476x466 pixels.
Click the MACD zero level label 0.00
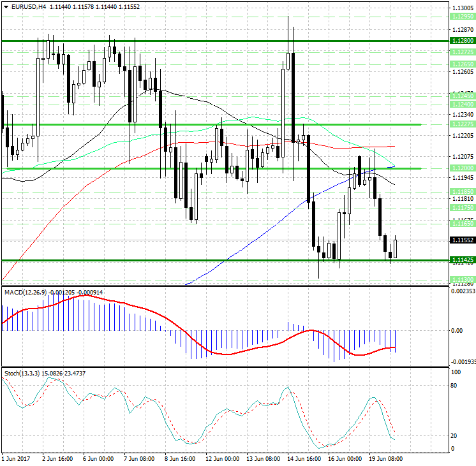[x=457, y=331]
